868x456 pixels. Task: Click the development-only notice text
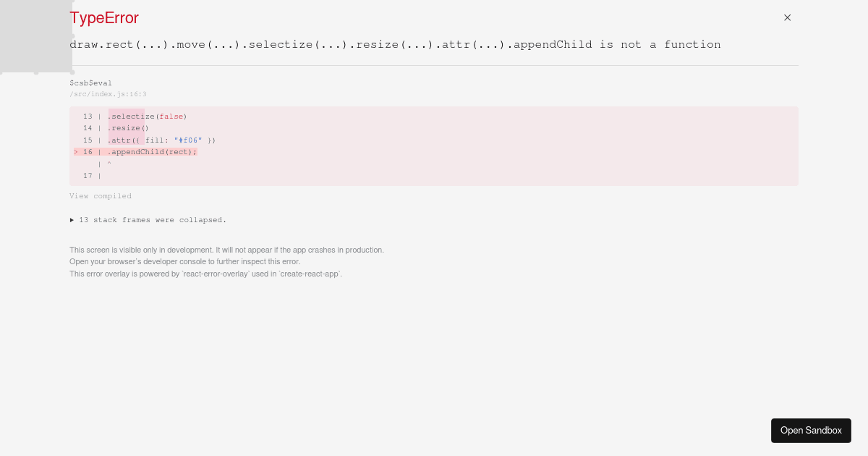pos(226,250)
